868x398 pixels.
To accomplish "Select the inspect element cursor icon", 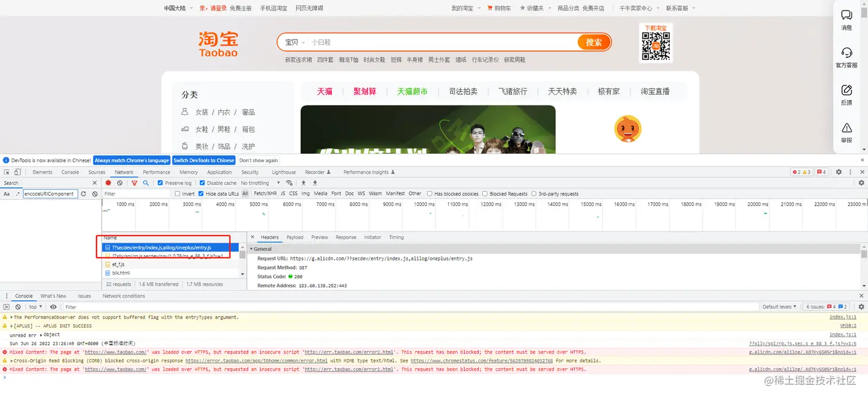I will (7, 171).
